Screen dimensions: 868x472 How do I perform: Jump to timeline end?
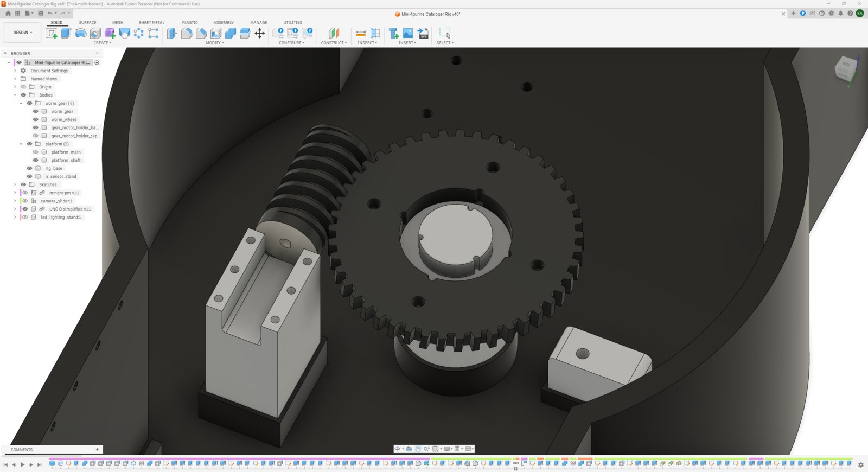[x=39, y=464]
